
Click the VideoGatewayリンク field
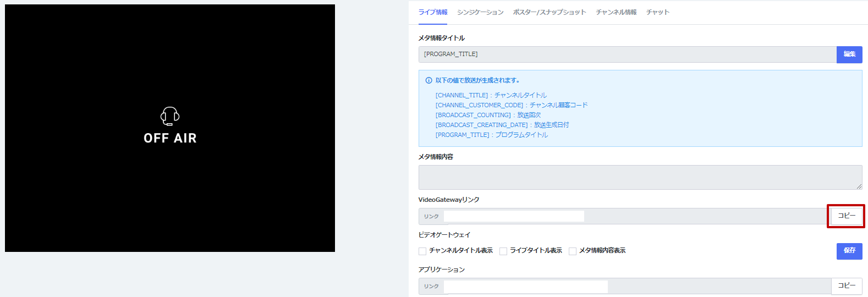click(x=624, y=216)
